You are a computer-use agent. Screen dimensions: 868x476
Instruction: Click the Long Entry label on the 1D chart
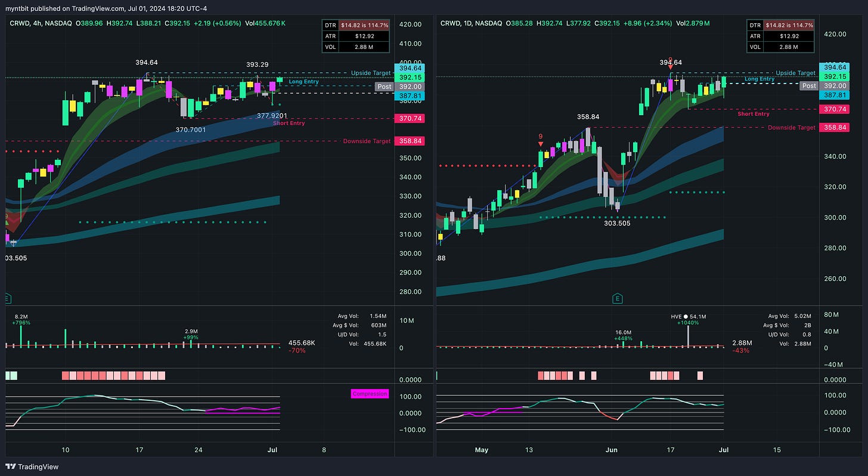(x=759, y=79)
